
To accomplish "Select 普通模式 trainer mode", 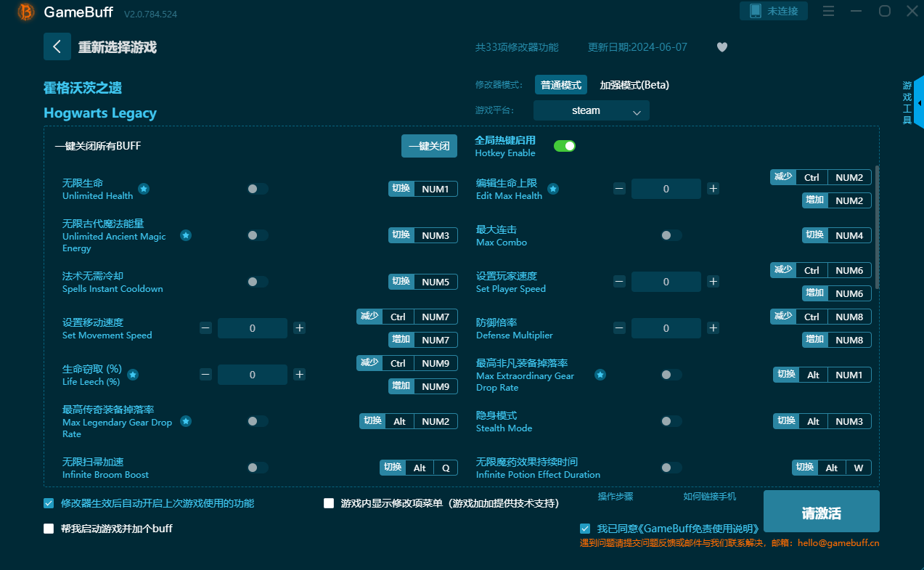I will point(560,85).
